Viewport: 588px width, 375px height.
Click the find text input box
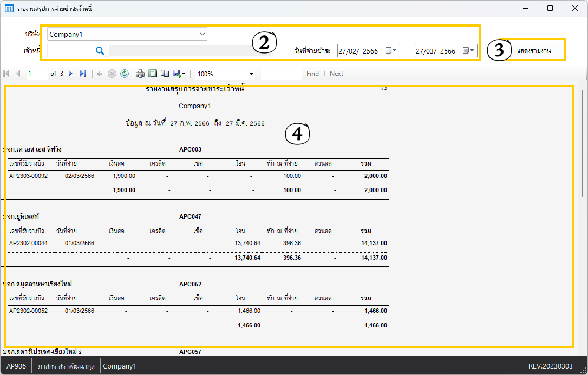[280, 74]
